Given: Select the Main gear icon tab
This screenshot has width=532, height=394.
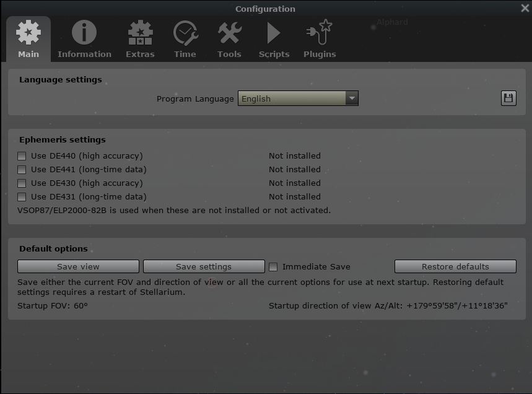Looking at the screenshot, I should coord(28,39).
